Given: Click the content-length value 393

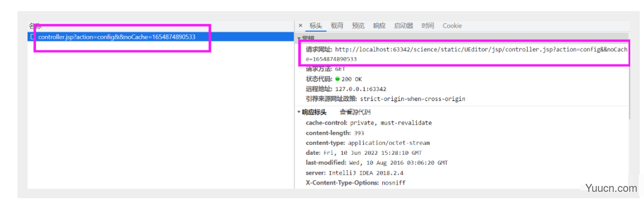Looking at the screenshot, I should pyautogui.click(x=359, y=133).
